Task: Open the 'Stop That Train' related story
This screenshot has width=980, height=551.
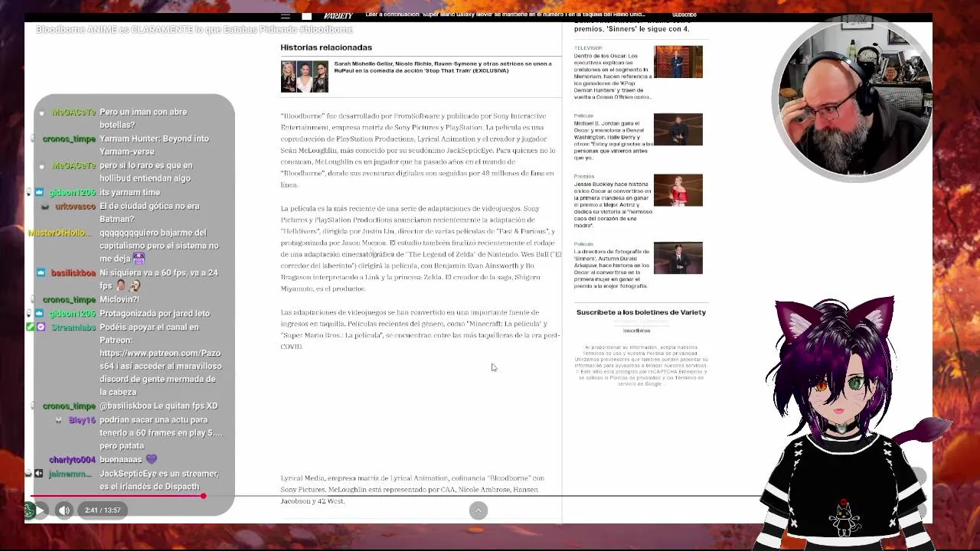Action: pos(443,67)
